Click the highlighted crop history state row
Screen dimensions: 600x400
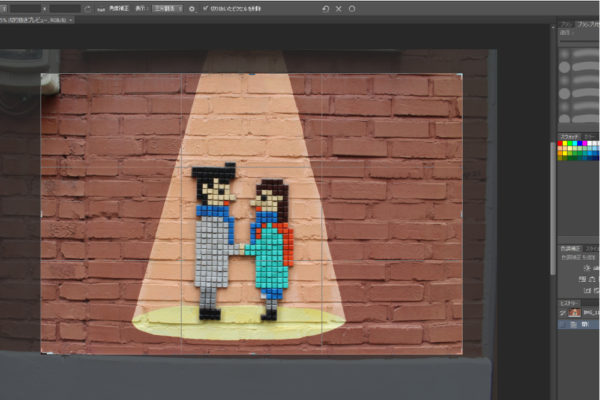click(585, 325)
